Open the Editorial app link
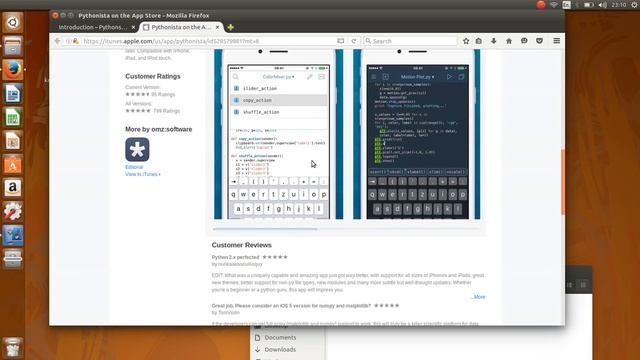 click(x=134, y=167)
